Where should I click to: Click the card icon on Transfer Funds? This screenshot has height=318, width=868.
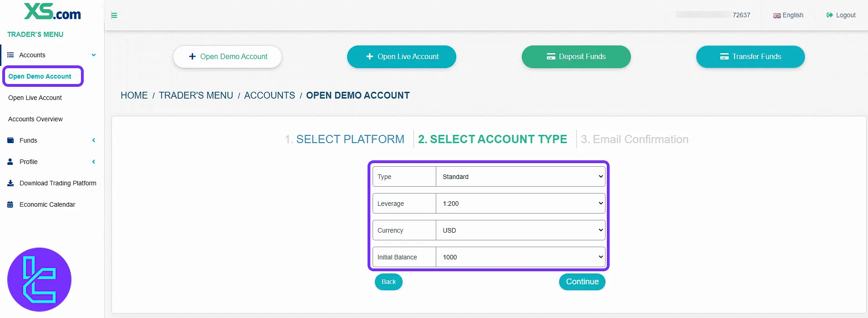click(x=724, y=57)
